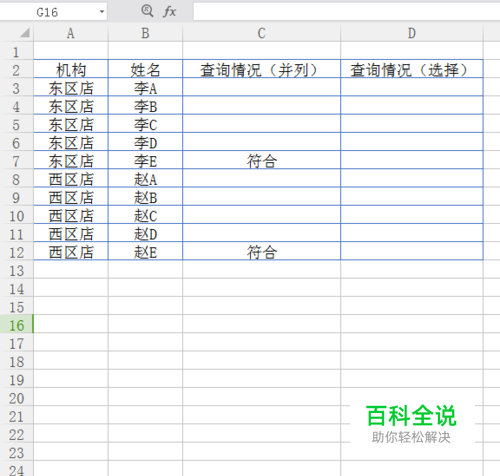Select column C header
Image resolution: width=500 pixels, height=476 pixels.
pyautogui.click(x=262, y=33)
